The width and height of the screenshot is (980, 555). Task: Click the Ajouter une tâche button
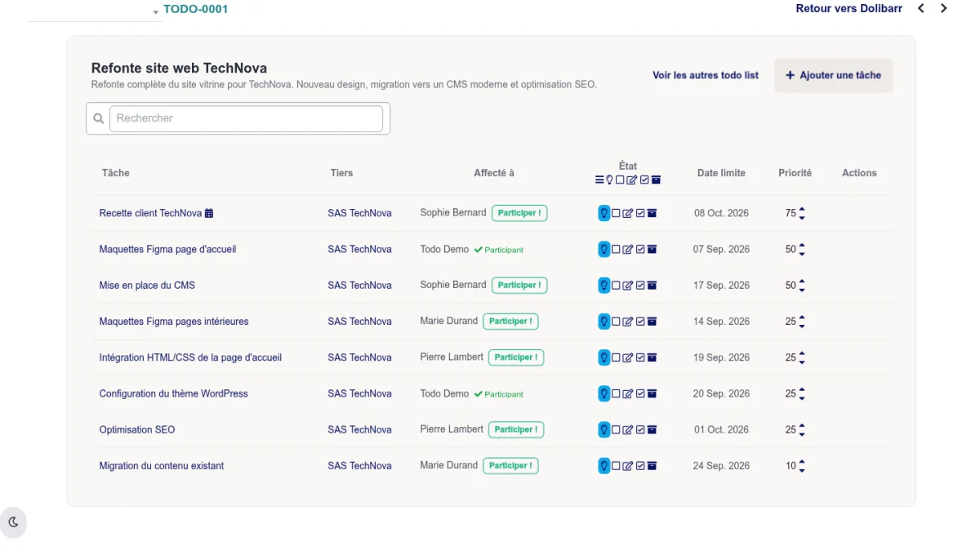pyautogui.click(x=834, y=75)
